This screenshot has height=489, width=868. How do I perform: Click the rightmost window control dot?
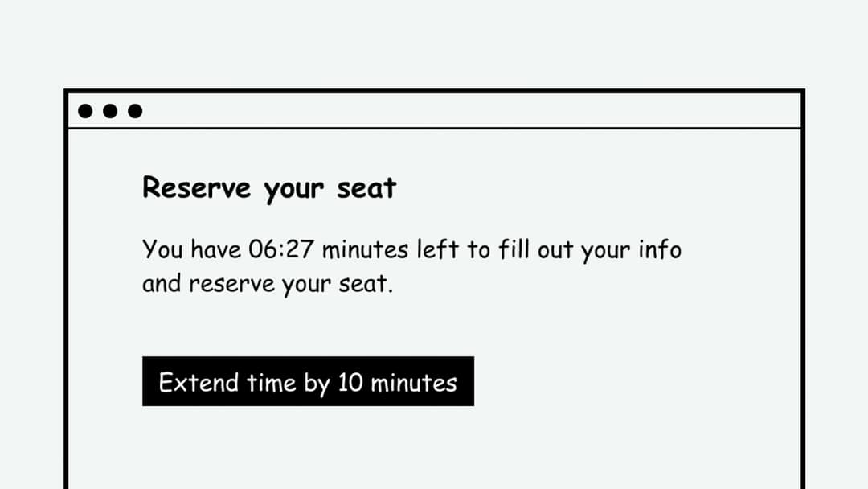(135, 111)
